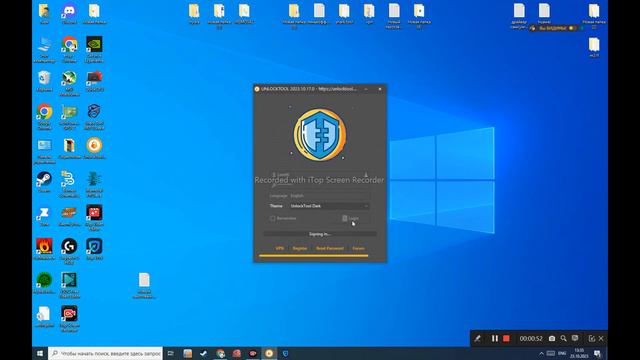This screenshot has height=360, width=640.
Task: Select the Steam desktop shortcut
Action: [44, 182]
